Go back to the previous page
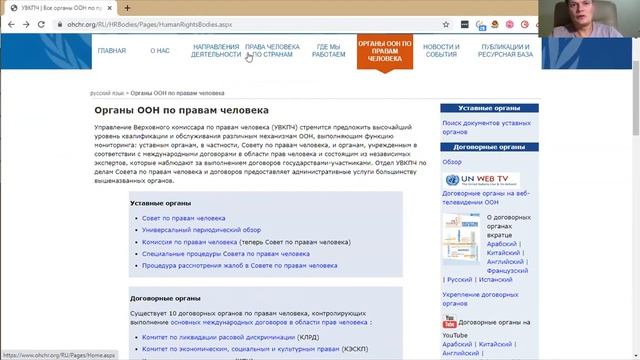 [11, 24]
